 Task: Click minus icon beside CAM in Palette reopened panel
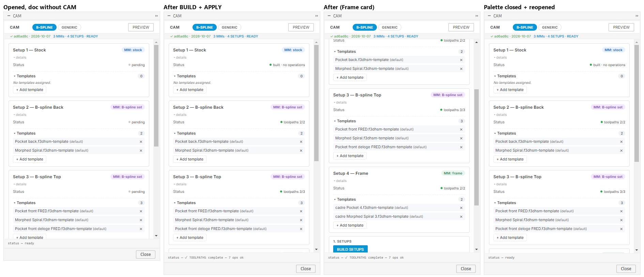(x=489, y=16)
